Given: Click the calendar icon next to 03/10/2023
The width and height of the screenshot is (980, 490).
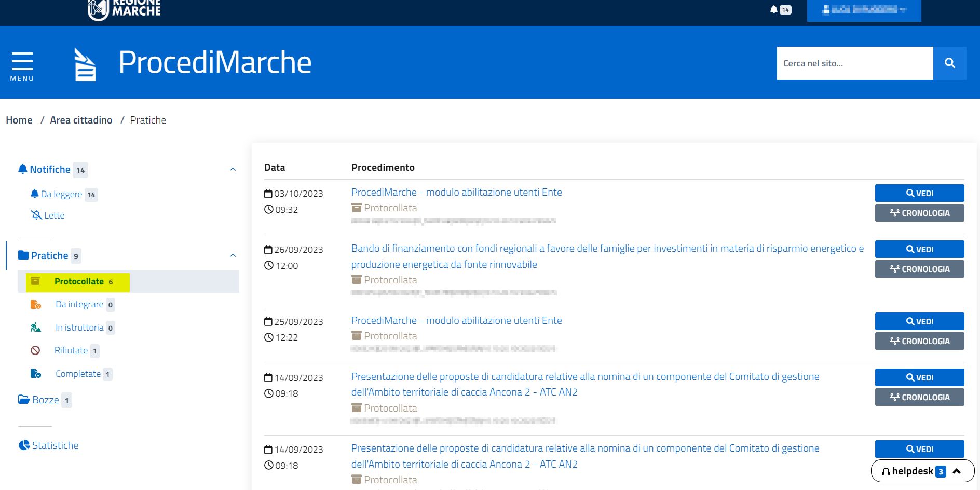Looking at the screenshot, I should point(268,194).
